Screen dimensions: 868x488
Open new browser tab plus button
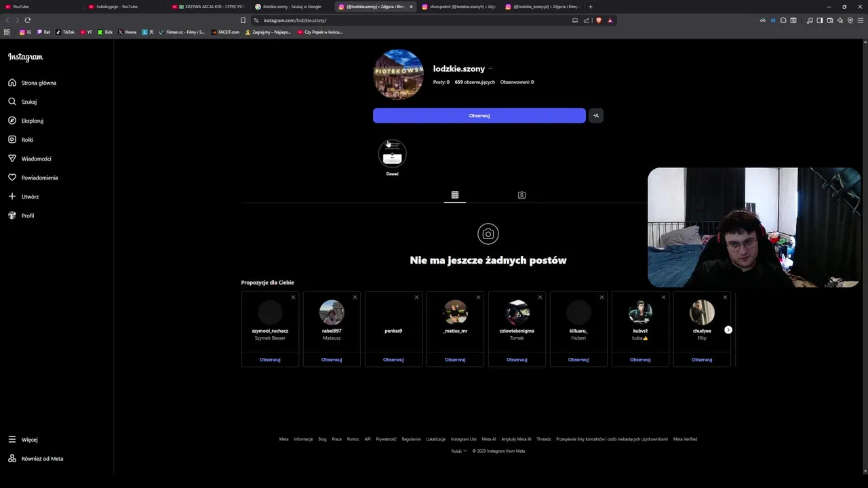pos(591,7)
